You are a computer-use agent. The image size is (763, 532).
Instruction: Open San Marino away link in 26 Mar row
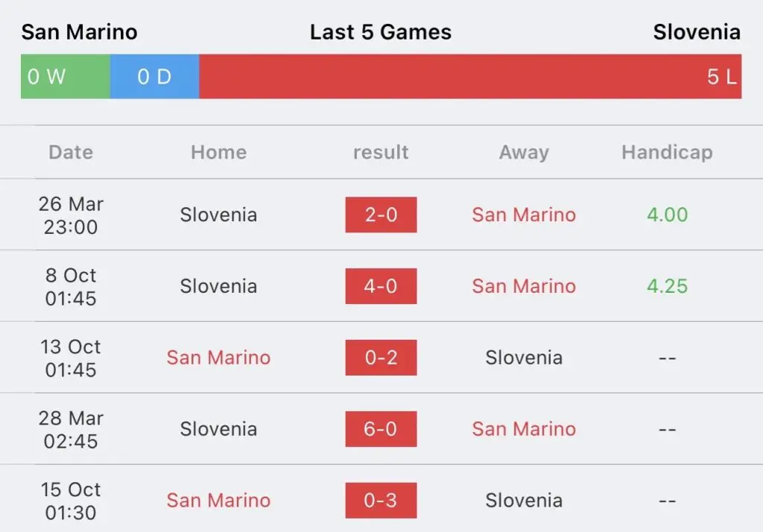pyautogui.click(x=524, y=215)
